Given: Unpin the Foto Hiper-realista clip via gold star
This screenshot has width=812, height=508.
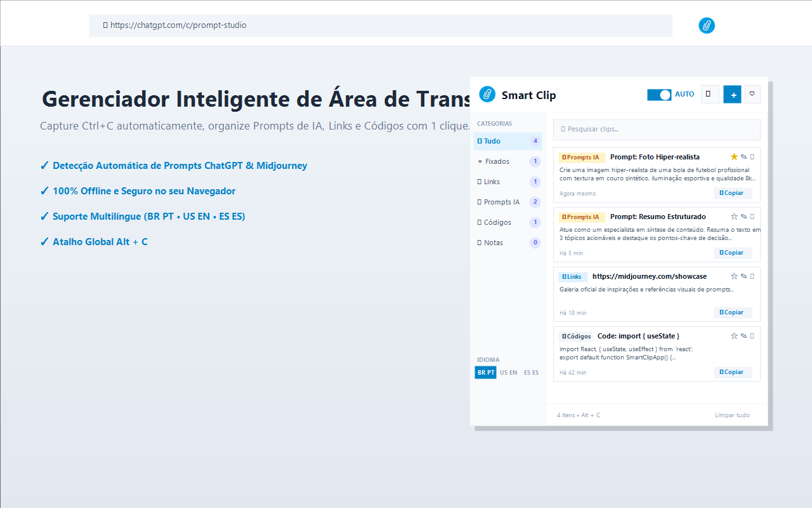Looking at the screenshot, I should (734, 157).
